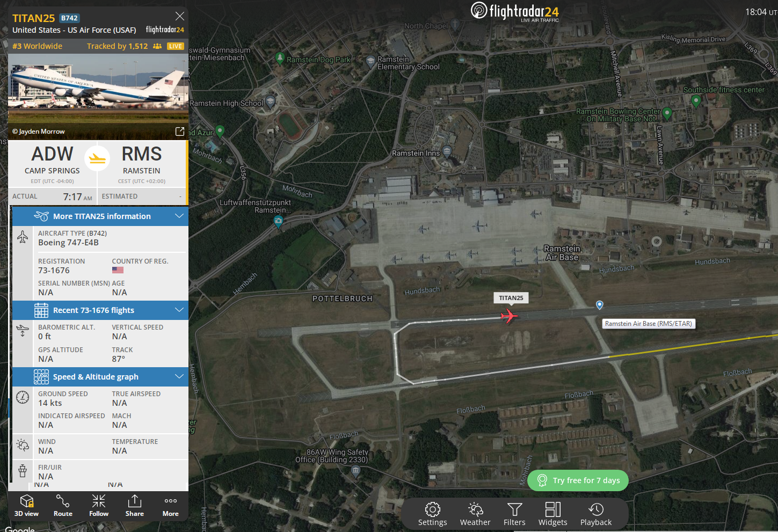Click the track value 87°
Image resolution: width=778 pixels, height=532 pixels.
119,359
